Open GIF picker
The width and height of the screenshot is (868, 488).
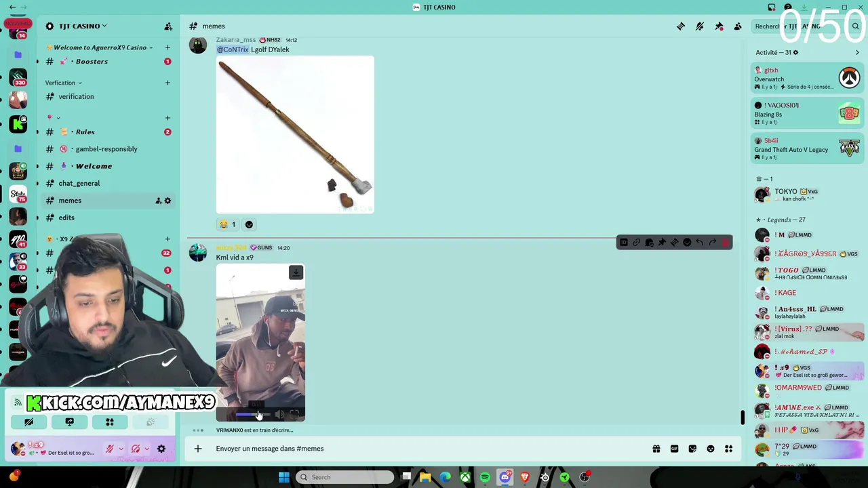pyautogui.click(x=674, y=449)
